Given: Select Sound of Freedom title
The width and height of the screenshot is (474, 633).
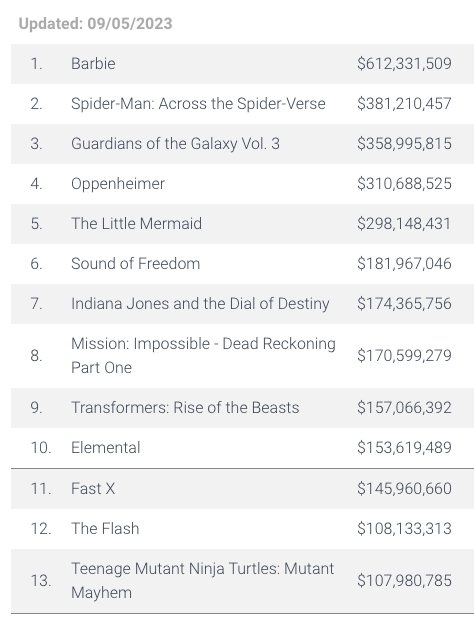Looking at the screenshot, I should click(135, 264).
